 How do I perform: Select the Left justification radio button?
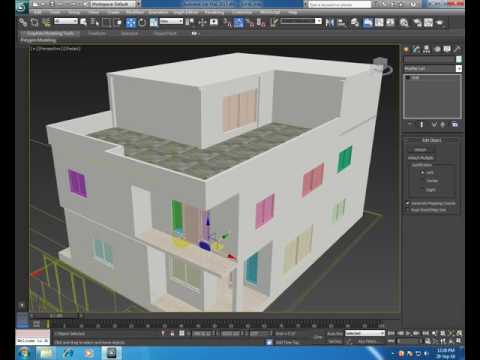point(423,172)
